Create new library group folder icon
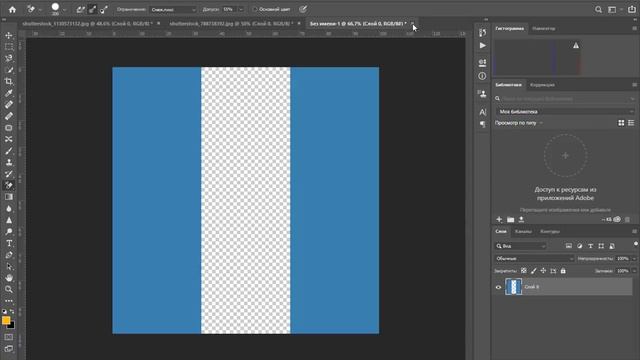The image size is (640, 360). coord(511,220)
